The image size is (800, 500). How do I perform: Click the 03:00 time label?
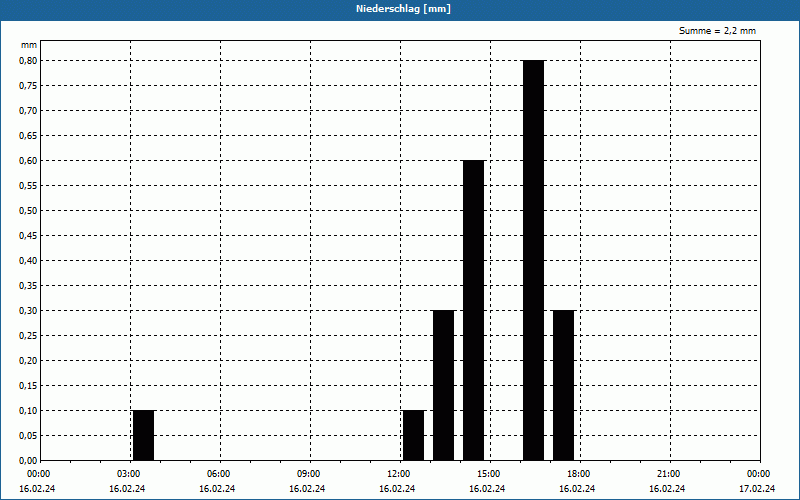tap(129, 474)
